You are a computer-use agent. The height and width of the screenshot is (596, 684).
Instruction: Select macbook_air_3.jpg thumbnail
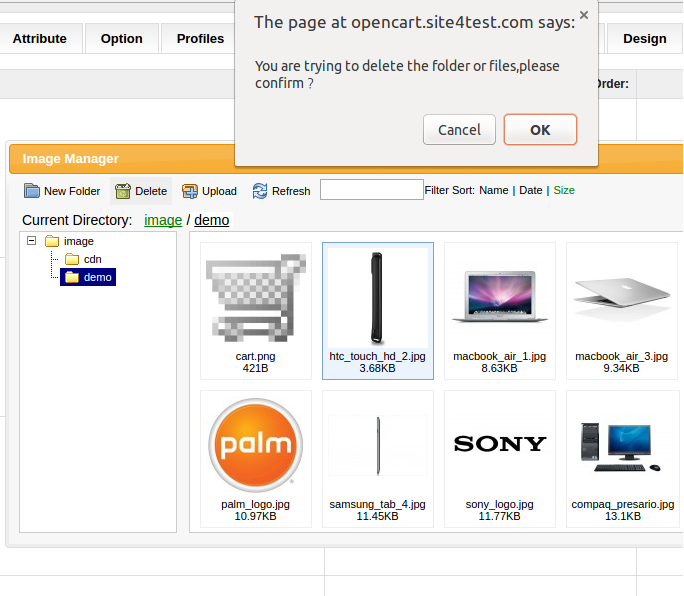(x=622, y=297)
